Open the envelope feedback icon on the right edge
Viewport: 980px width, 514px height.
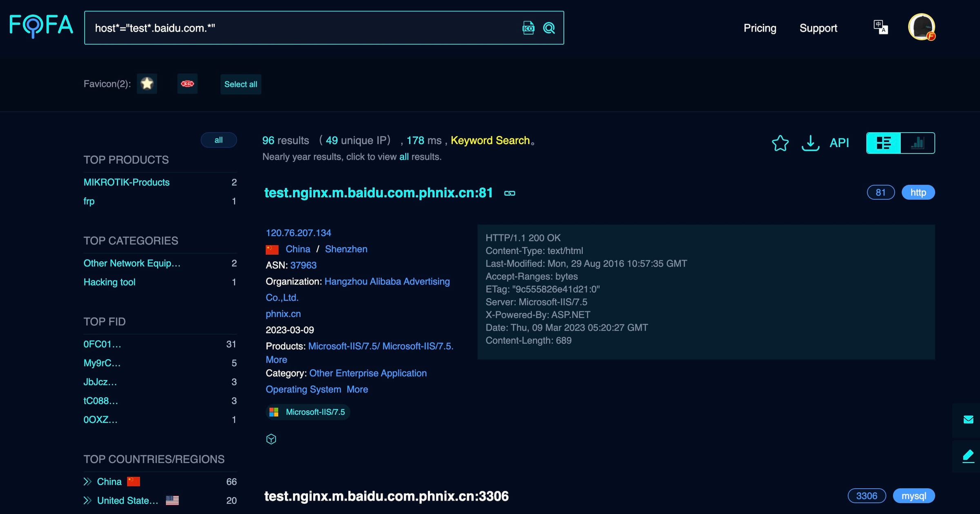pyautogui.click(x=968, y=419)
